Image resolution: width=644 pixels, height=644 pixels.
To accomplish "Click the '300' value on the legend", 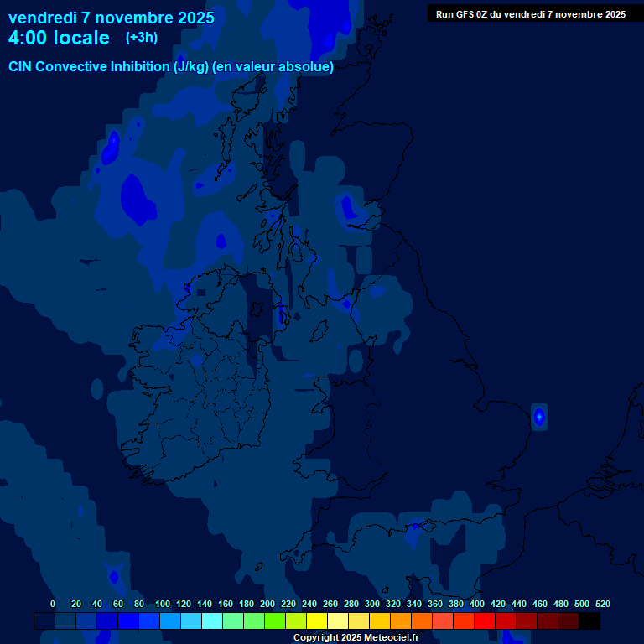I will tap(372, 604).
